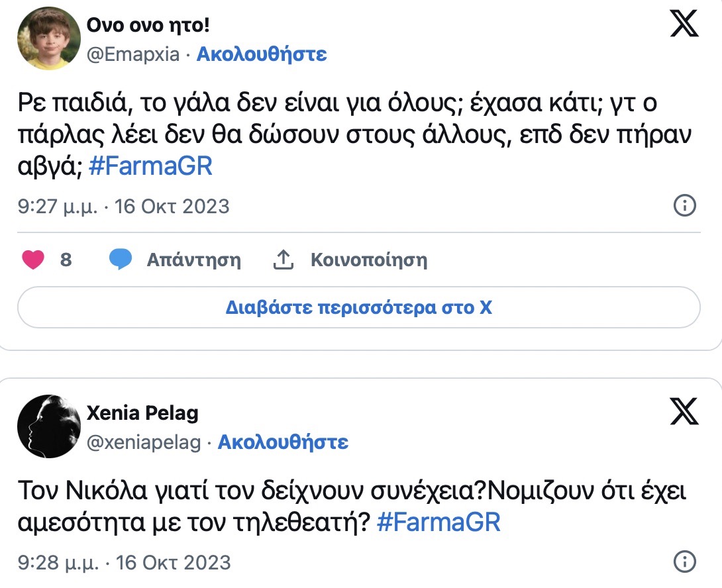Click the Διαβάστε περισσότερα στο X button
The width and height of the screenshot is (722, 588).
[x=358, y=308]
